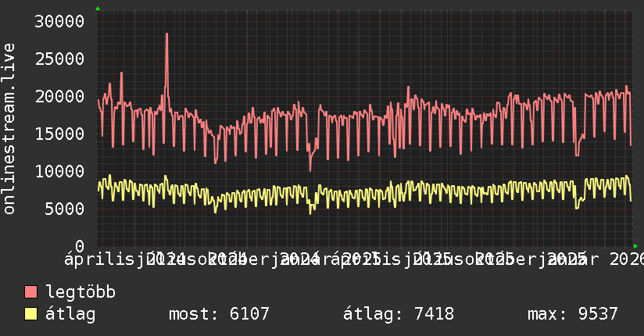
Task: Click the green arrow atop the y-axis
Action: click(x=98, y=9)
